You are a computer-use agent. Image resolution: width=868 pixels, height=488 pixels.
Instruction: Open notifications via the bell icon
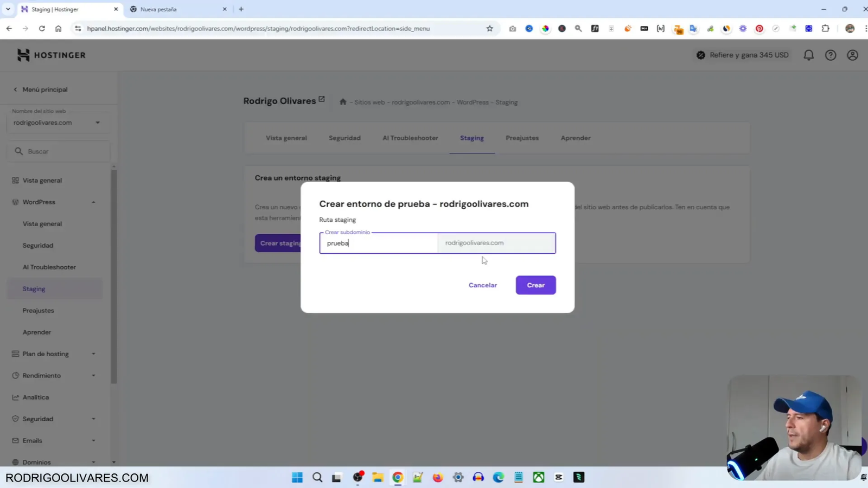click(x=809, y=55)
